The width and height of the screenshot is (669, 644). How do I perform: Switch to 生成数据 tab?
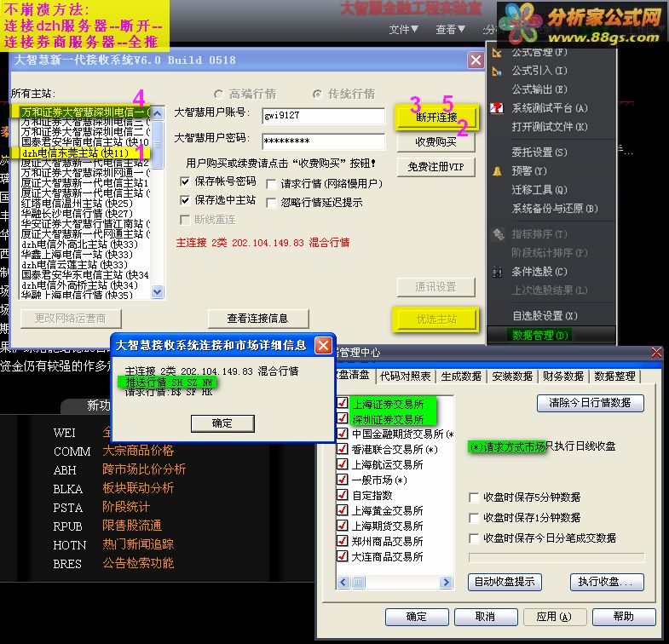tap(461, 377)
